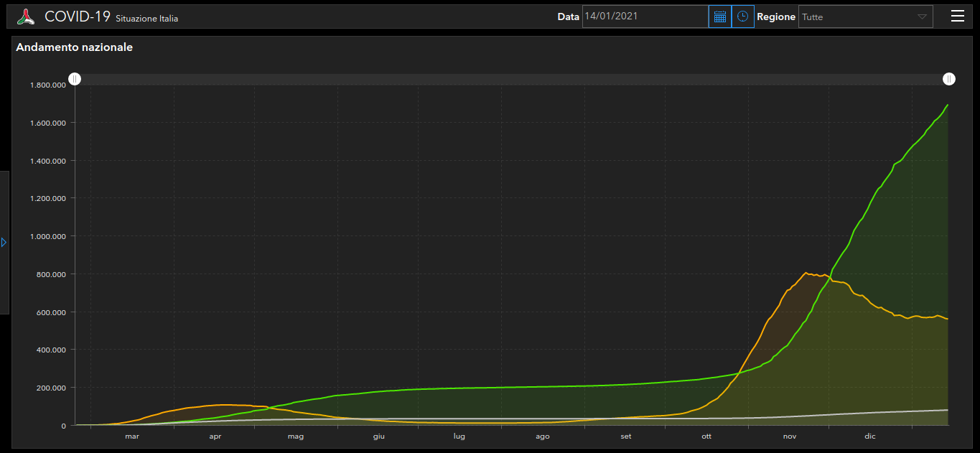Image resolution: width=980 pixels, height=453 pixels.
Task: Click the clock time icon
Action: point(743,17)
